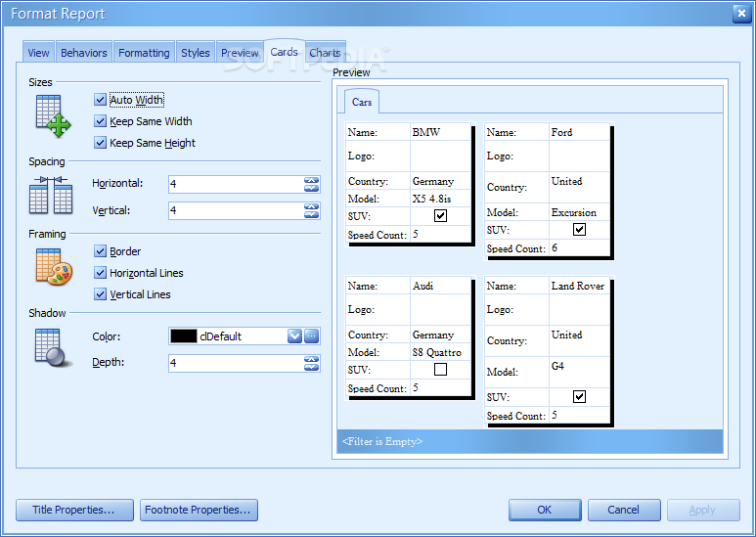Select the Cards tab
Screen dimensions: 756x537
click(x=284, y=51)
